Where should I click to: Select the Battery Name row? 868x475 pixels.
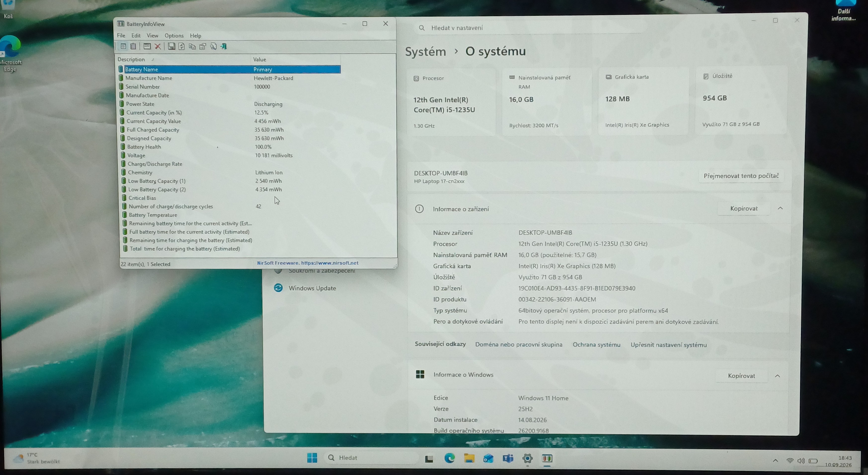[x=230, y=69]
